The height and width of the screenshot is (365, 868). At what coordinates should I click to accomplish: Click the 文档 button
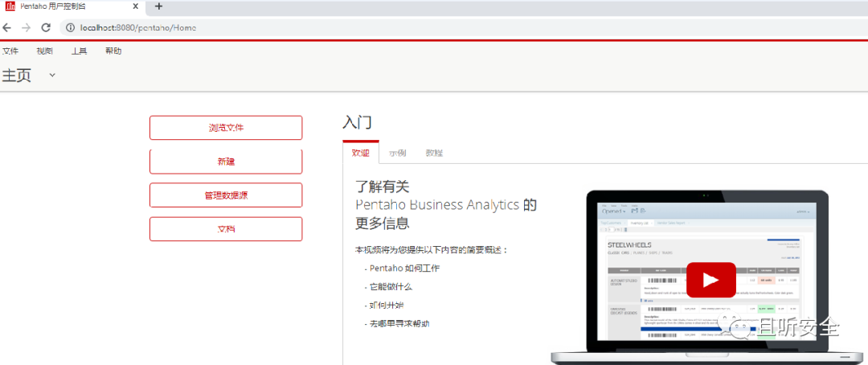pyautogui.click(x=226, y=229)
